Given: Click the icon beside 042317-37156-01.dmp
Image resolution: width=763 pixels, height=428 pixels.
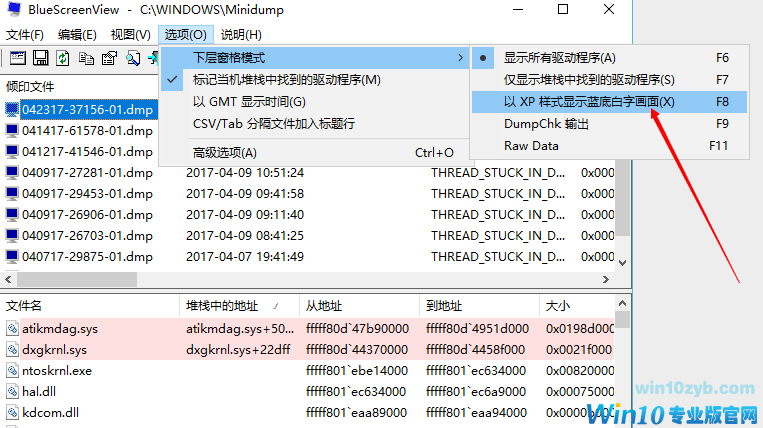Looking at the screenshot, I should click(x=12, y=109).
